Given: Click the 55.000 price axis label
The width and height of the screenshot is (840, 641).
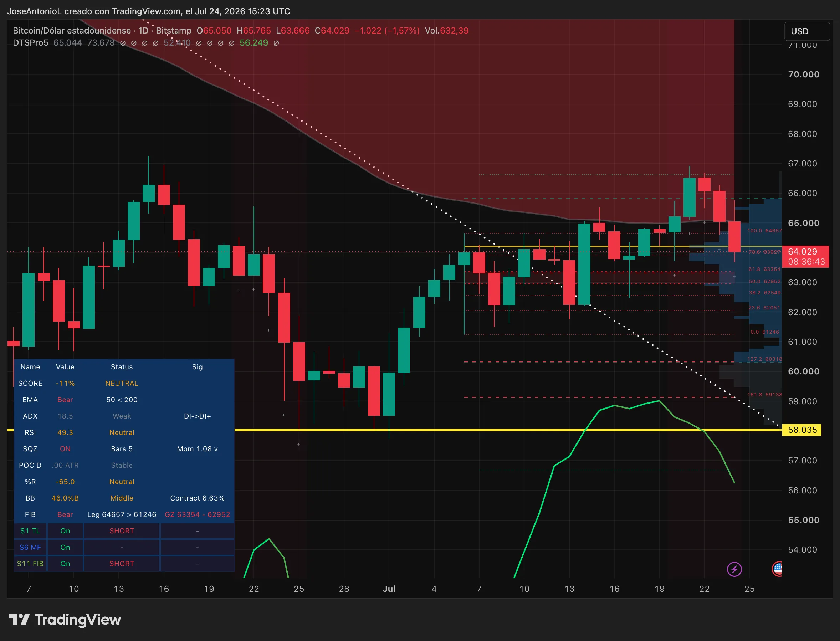Looking at the screenshot, I should click(804, 520).
